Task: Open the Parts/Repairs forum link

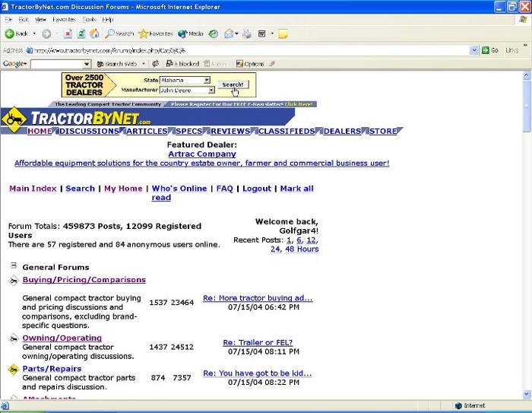Action: coord(52,369)
